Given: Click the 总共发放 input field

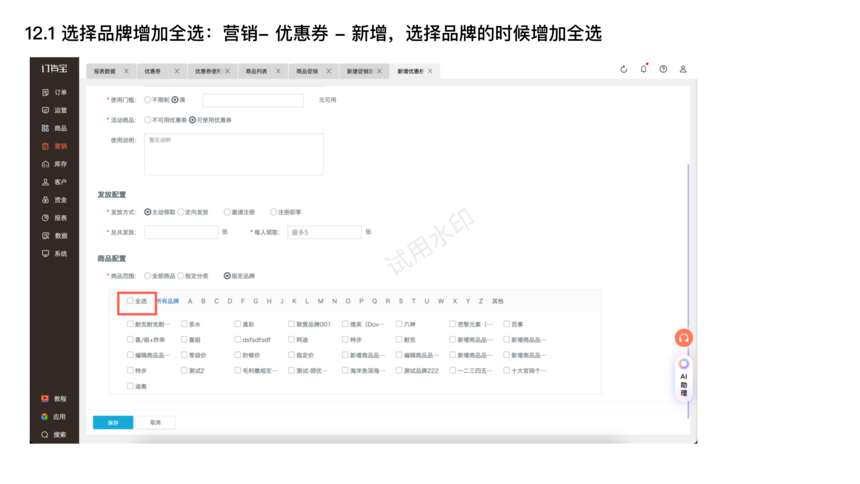Looking at the screenshot, I should pos(181,232).
